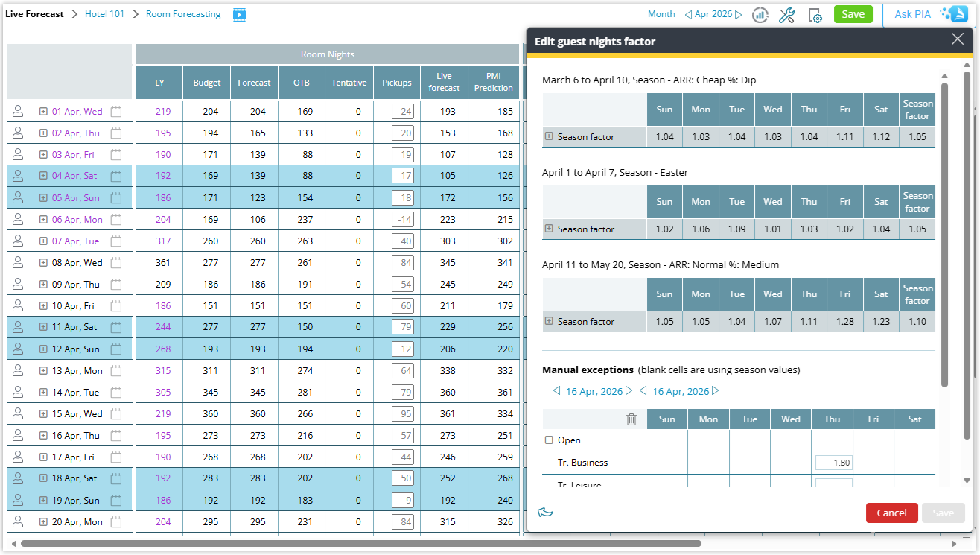Click the trash icon in Manual exceptions table
980x555 pixels.
631,419
